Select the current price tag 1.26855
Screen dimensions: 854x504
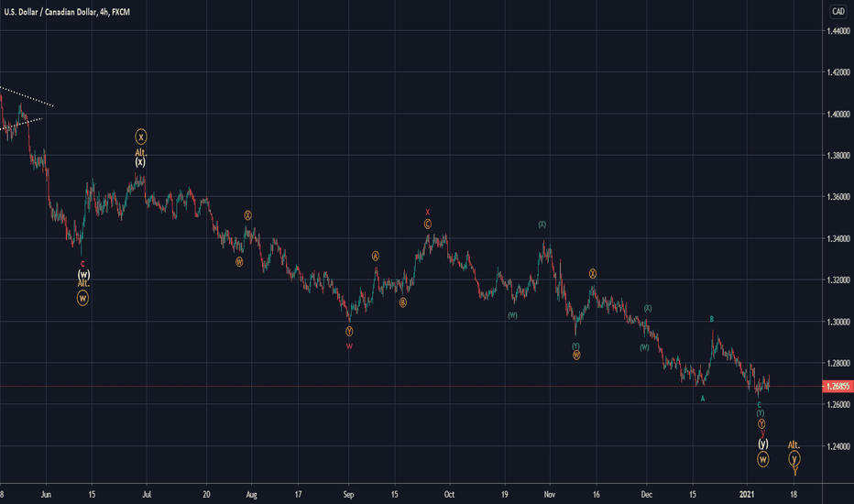click(838, 387)
